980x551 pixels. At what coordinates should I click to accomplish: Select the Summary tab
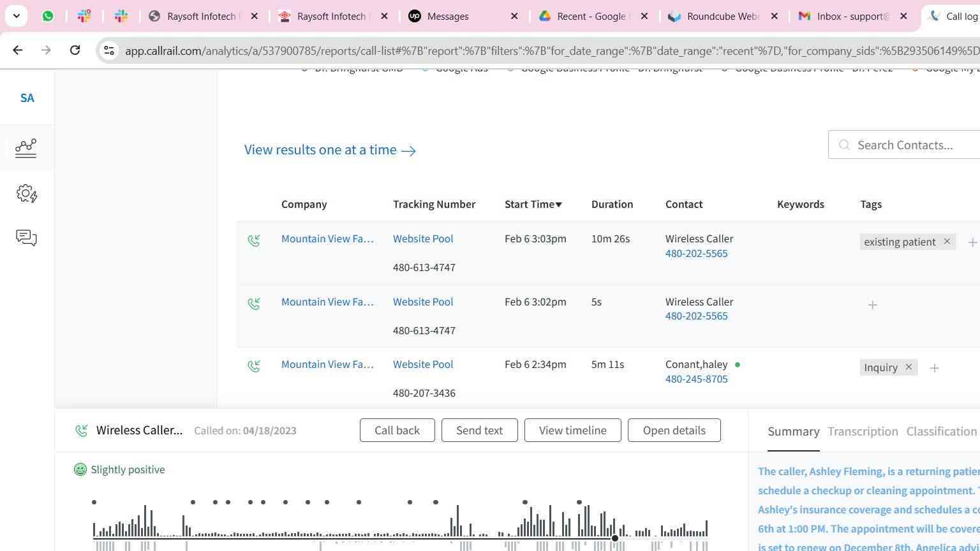pyautogui.click(x=793, y=432)
